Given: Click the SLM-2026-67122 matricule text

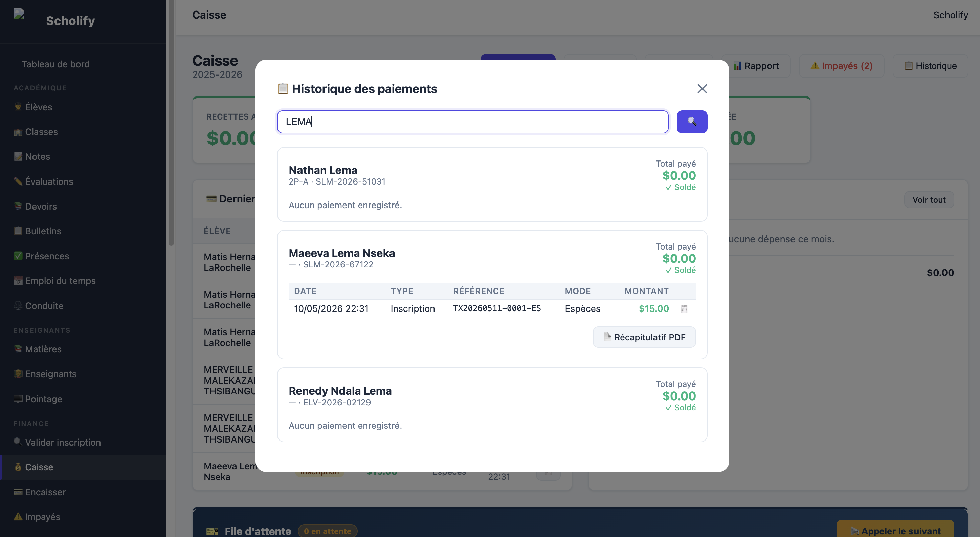Looking at the screenshot, I should point(338,264).
